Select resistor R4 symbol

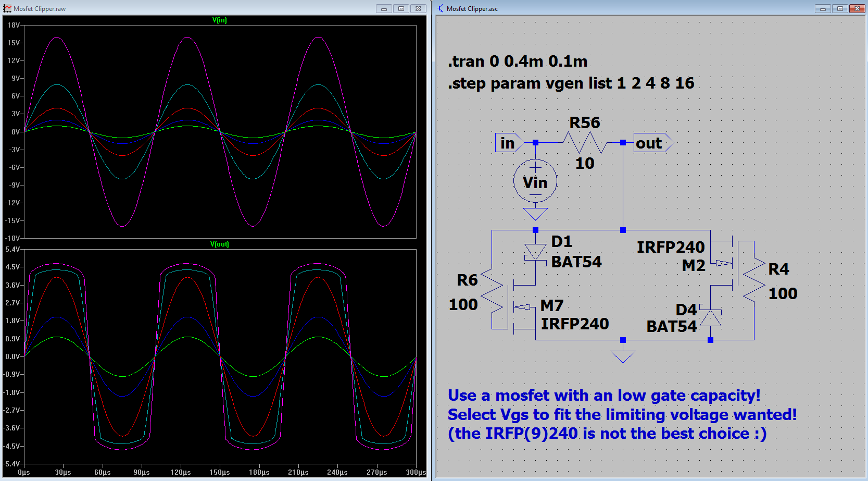pyautogui.click(x=754, y=279)
